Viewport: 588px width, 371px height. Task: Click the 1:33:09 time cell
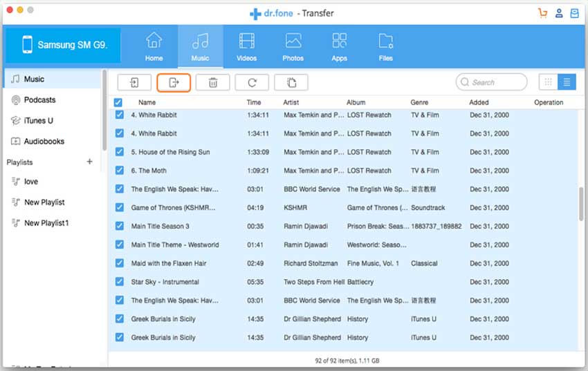click(258, 152)
